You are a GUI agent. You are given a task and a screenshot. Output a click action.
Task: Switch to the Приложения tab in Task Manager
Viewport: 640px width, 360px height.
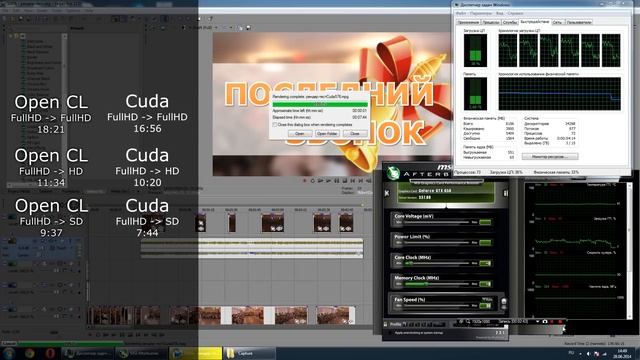click(468, 22)
